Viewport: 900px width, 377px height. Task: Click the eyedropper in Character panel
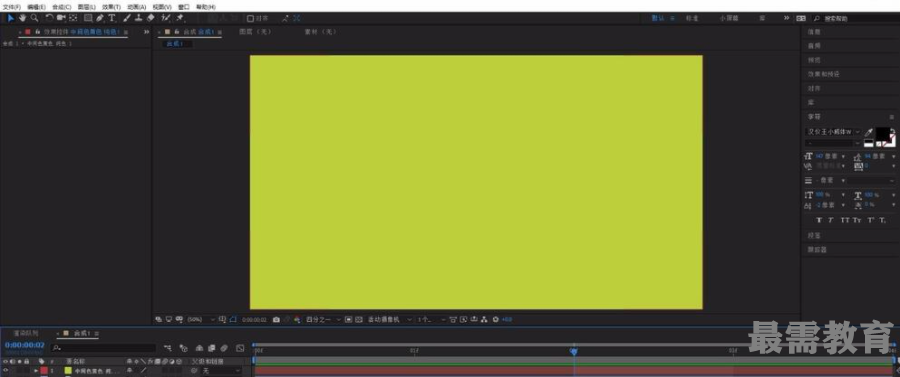tap(869, 133)
